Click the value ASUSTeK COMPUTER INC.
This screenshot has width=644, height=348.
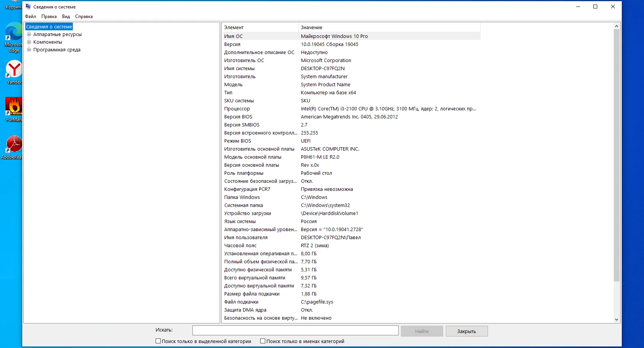coord(330,149)
